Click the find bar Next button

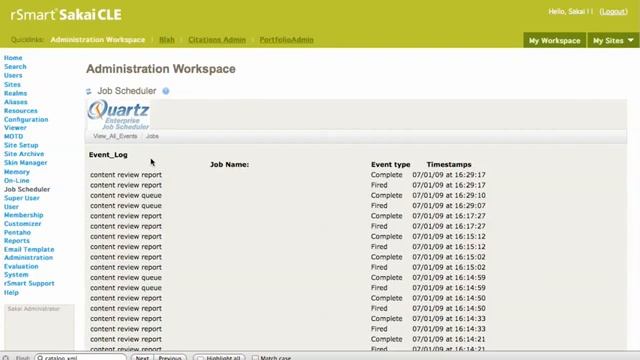click(x=142, y=358)
